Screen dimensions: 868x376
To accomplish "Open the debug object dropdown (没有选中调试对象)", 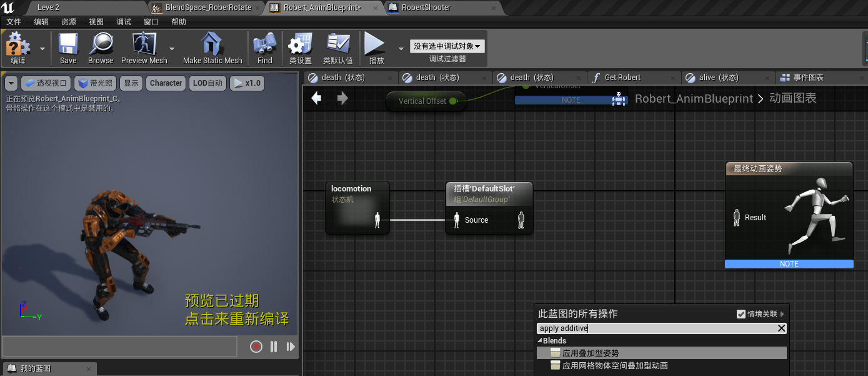I will [447, 46].
